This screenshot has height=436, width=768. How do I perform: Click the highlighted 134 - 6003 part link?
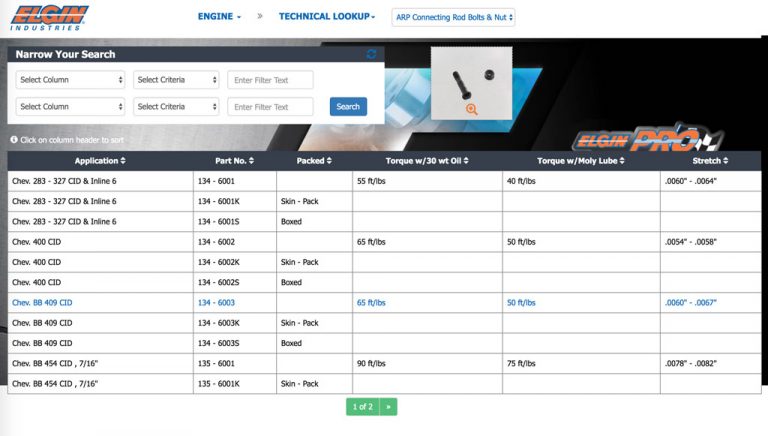tap(216, 303)
